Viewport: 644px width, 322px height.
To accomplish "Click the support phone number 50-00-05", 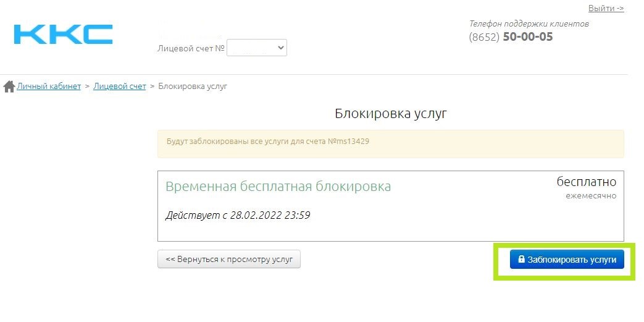I will pyautogui.click(x=527, y=37).
